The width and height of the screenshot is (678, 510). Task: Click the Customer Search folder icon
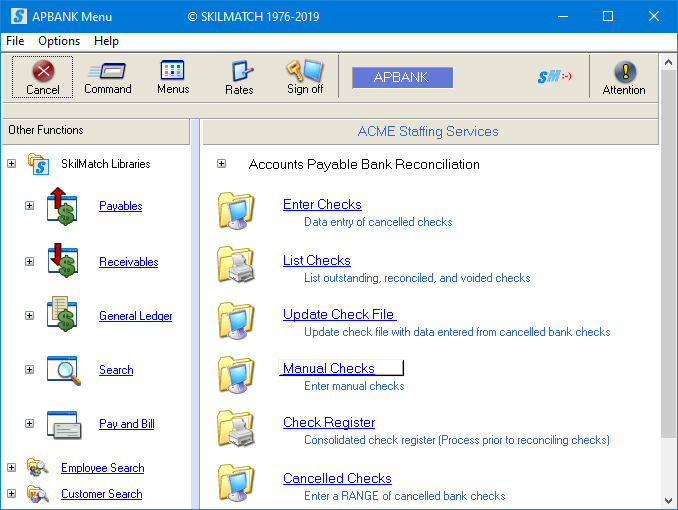[x=38, y=494]
